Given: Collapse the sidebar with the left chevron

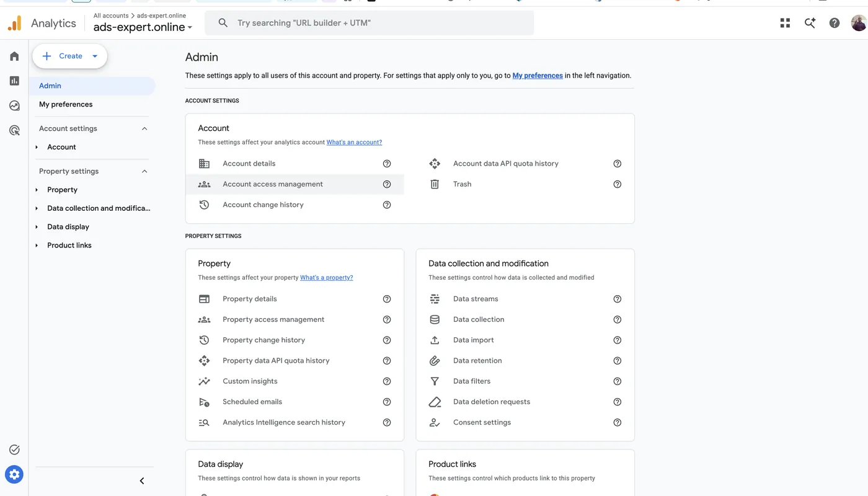Looking at the screenshot, I should pyautogui.click(x=142, y=481).
